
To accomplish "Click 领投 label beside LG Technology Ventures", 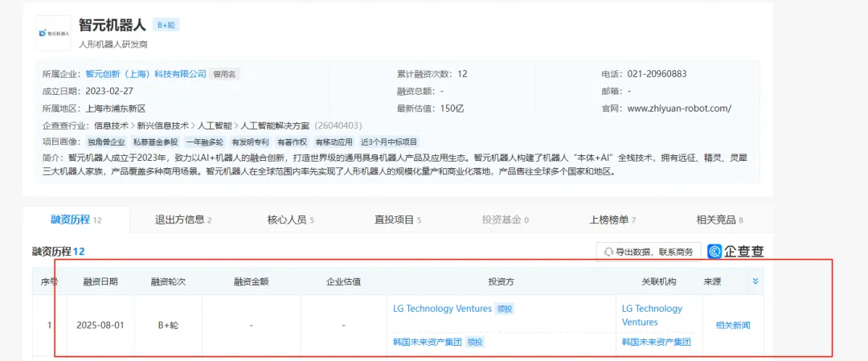I will pyautogui.click(x=504, y=309).
